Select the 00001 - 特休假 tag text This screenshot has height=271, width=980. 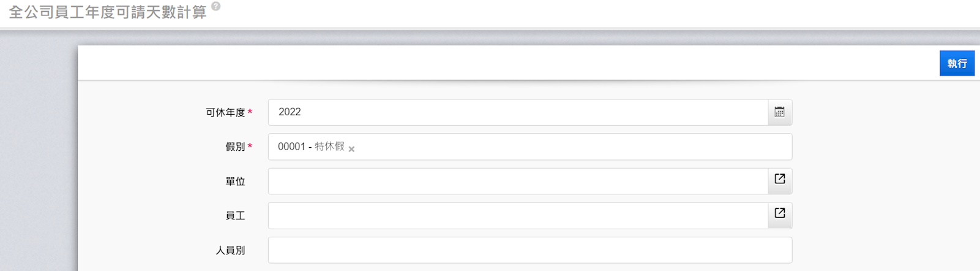click(311, 147)
